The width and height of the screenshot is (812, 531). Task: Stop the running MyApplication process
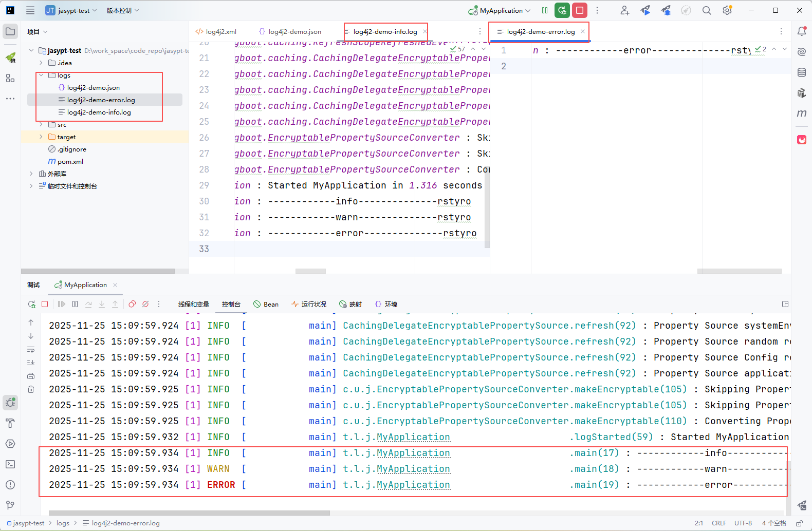click(x=580, y=10)
